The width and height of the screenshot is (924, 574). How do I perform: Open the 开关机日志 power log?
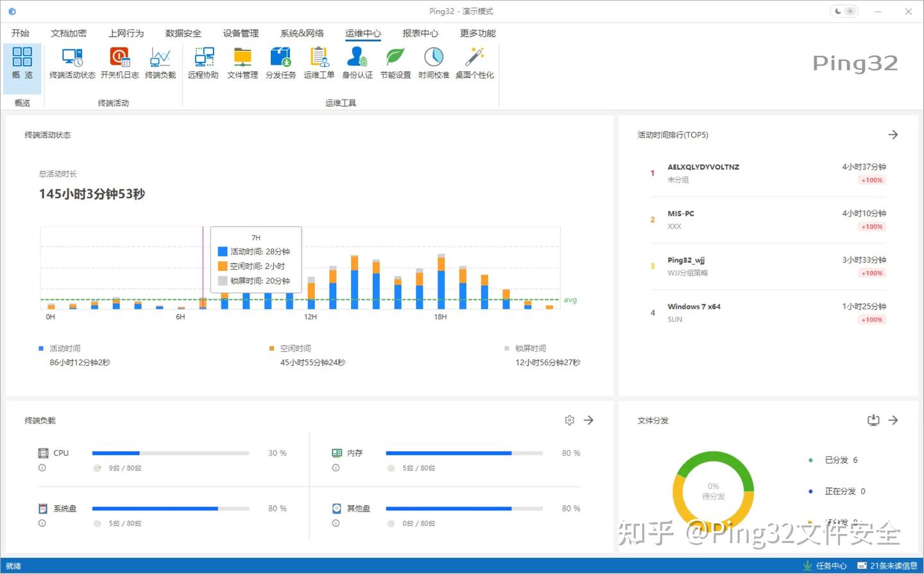coord(119,63)
